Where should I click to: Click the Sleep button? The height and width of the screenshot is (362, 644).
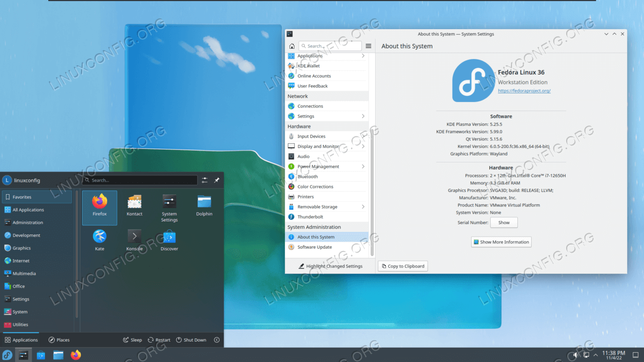tap(133, 340)
